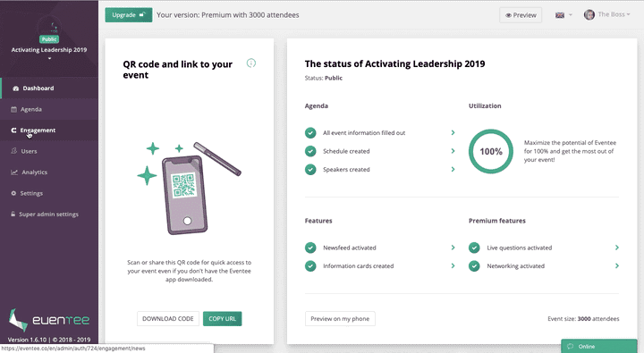Open The Boss user account menu
Image resolution: width=644 pixels, height=353 pixels.
[606, 15]
